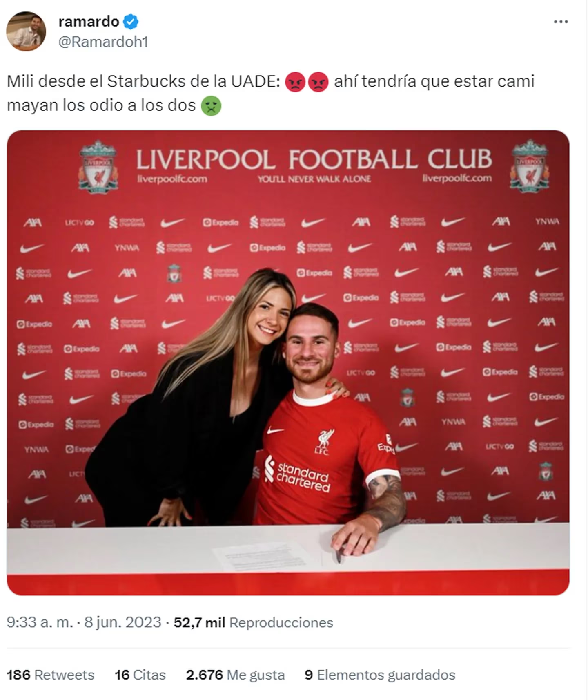Open the @Ramardoh1 handle link
The height and width of the screenshot is (700, 588).
(x=103, y=42)
